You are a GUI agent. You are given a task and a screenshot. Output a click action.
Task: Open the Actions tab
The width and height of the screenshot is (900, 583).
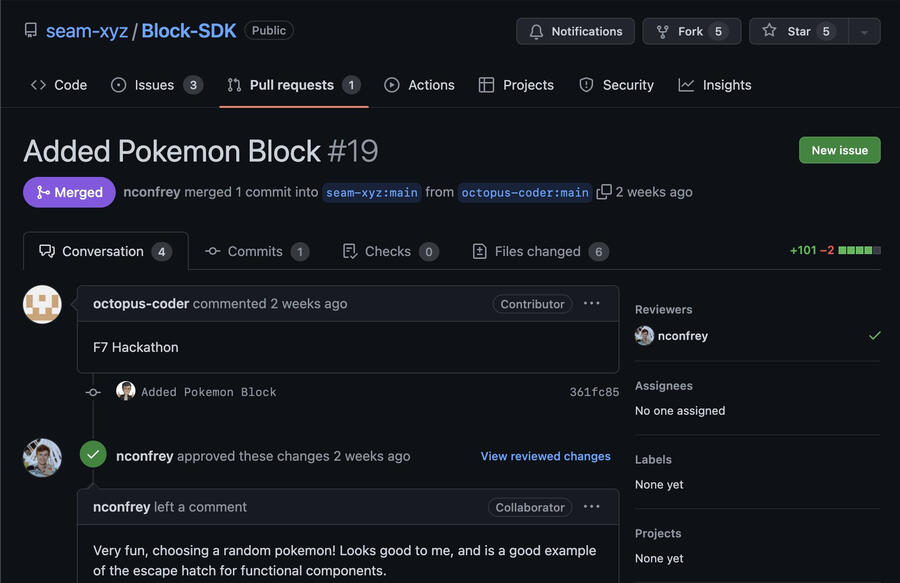419,85
